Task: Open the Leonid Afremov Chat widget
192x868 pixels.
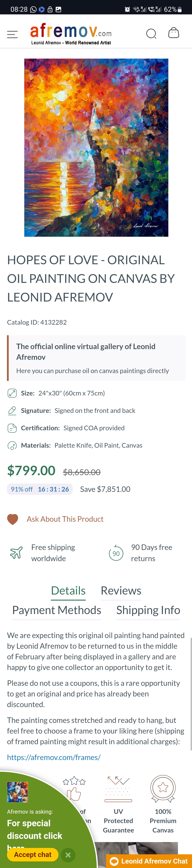Action: 150,861
